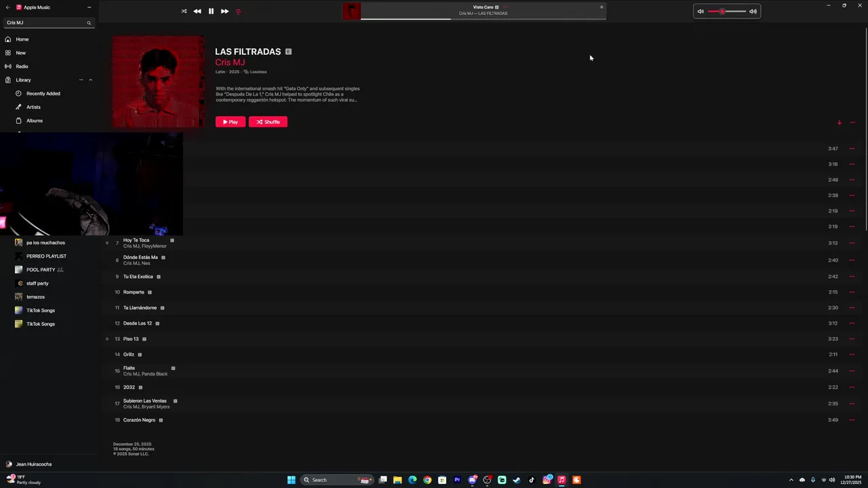Screen dimensions: 868x488
Task: Click the LAS FILTRADAS album cover
Action: point(158,82)
